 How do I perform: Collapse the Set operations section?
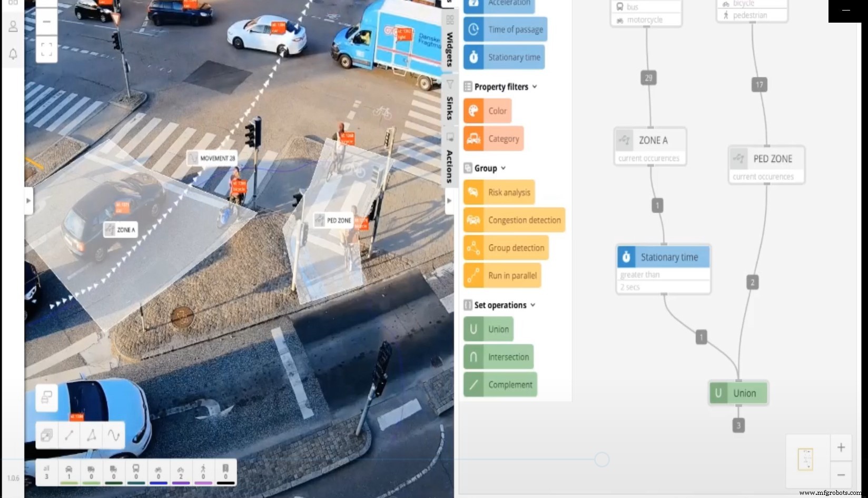pos(533,305)
